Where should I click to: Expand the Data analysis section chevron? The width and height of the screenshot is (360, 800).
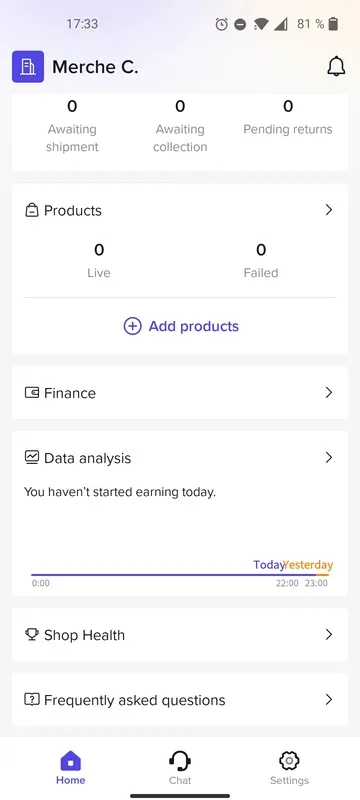pos(329,457)
